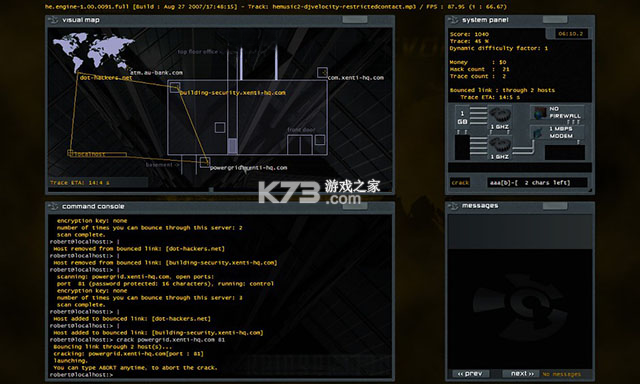Click the gray button on command console title bar

355,206
